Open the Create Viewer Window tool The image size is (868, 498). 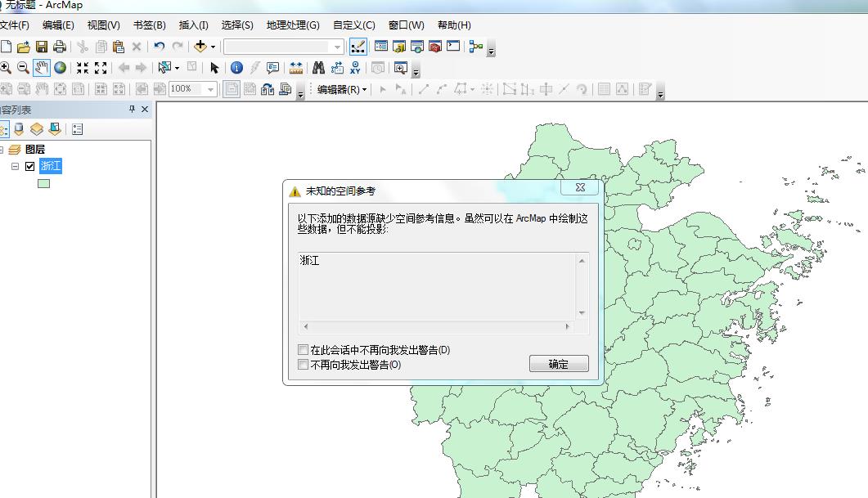401,68
